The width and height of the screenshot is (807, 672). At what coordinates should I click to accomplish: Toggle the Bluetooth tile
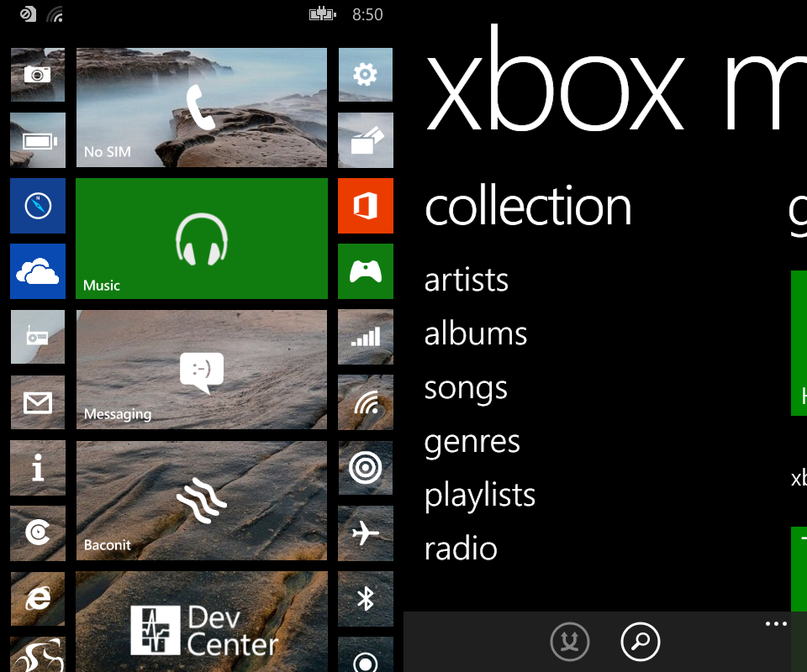pos(366,598)
